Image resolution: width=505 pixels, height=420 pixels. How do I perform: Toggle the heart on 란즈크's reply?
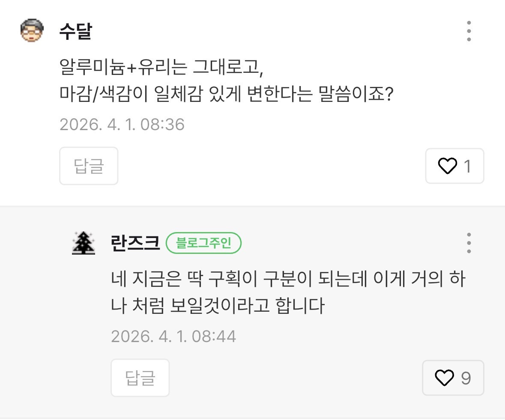tap(444, 378)
